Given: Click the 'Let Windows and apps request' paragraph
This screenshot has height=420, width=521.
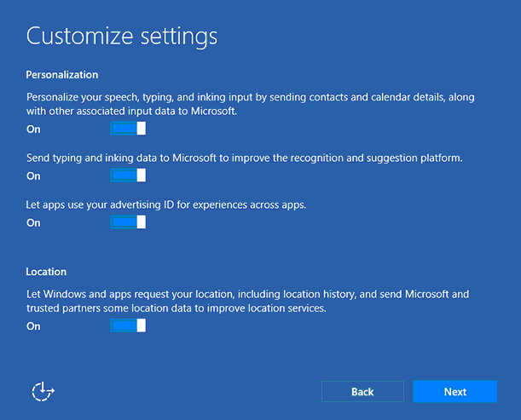Looking at the screenshot, I should tap(248, 301).
